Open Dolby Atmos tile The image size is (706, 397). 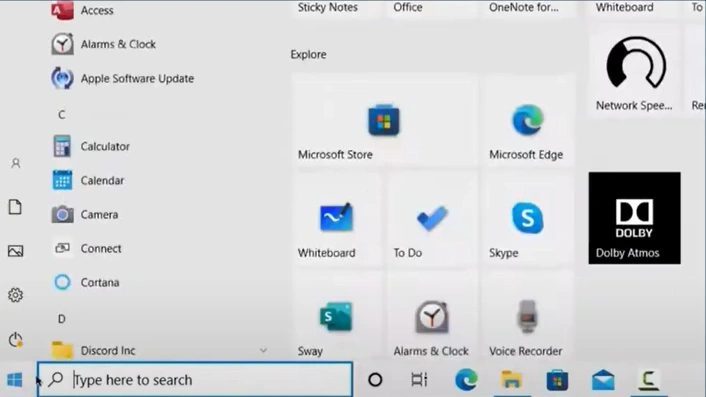pyautogui.click(x=634, y=218)
